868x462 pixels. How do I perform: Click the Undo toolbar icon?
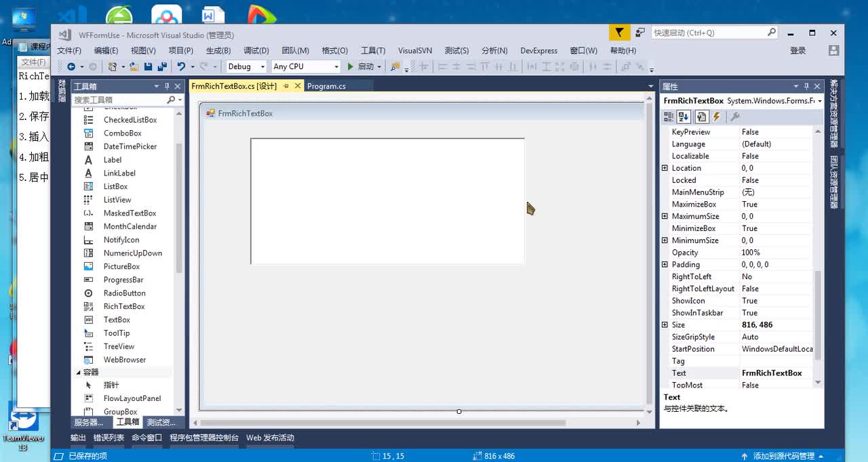180,66
